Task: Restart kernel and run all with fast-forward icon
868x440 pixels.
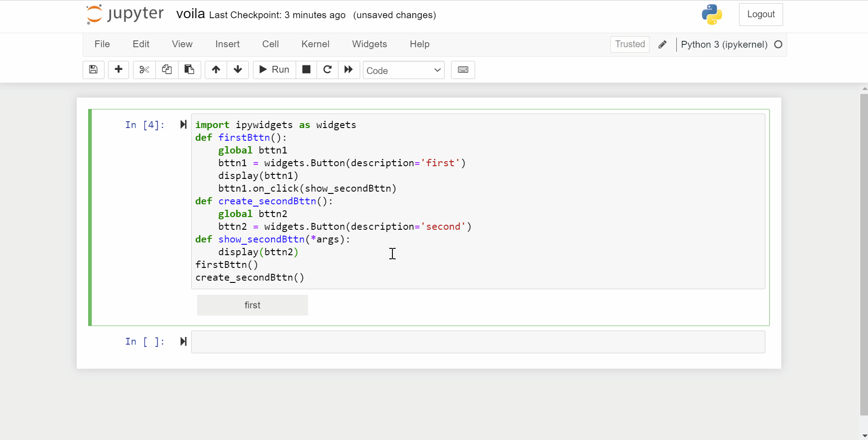Action: pyautogui.click(x=348, y=69)
